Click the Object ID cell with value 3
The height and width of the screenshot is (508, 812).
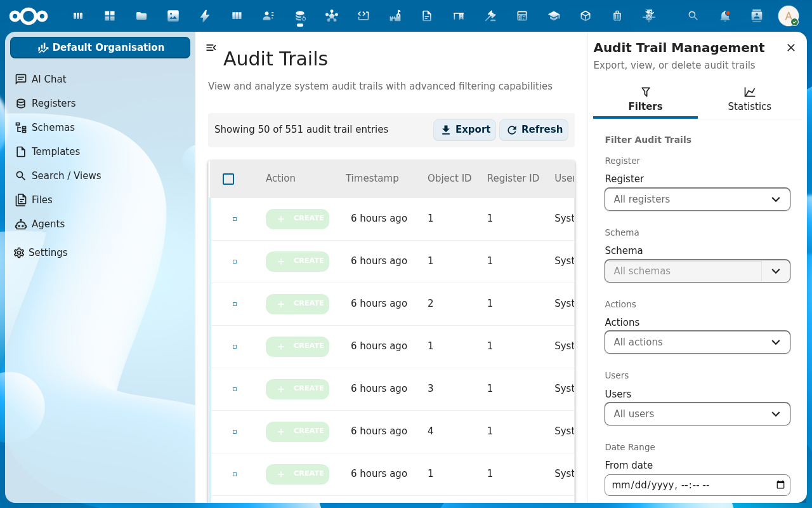click(431, 389)
